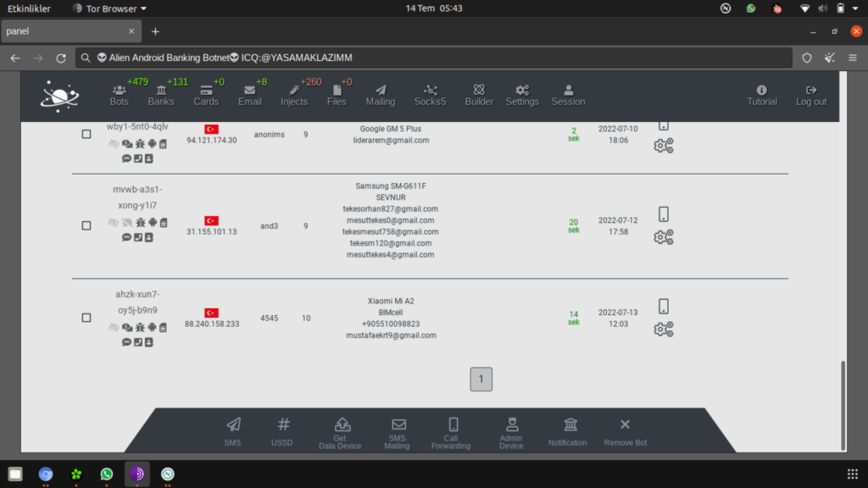Click the New Identity broom icon
The height and width of the screenshot is (488, 868).
(x=829, y=58)
